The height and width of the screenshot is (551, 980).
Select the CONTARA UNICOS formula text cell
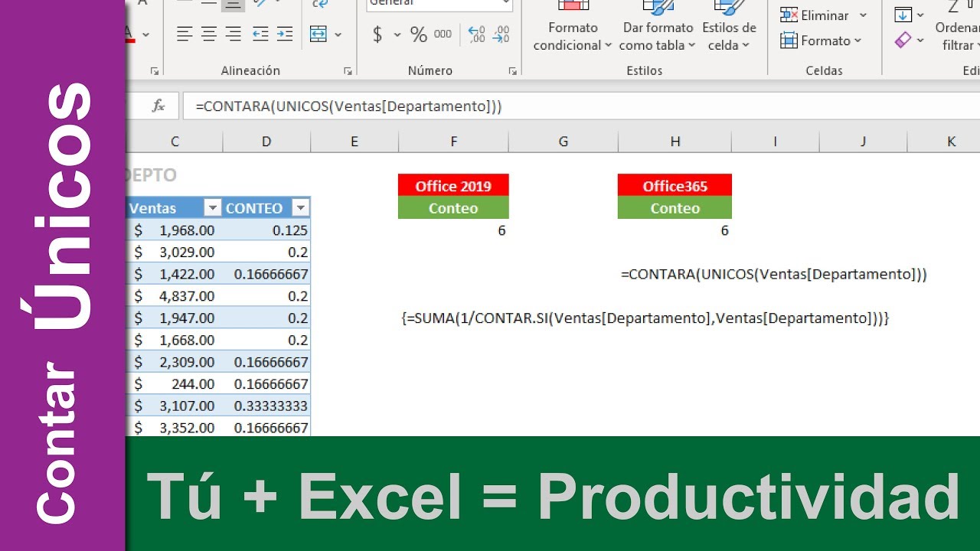point(773,274)
